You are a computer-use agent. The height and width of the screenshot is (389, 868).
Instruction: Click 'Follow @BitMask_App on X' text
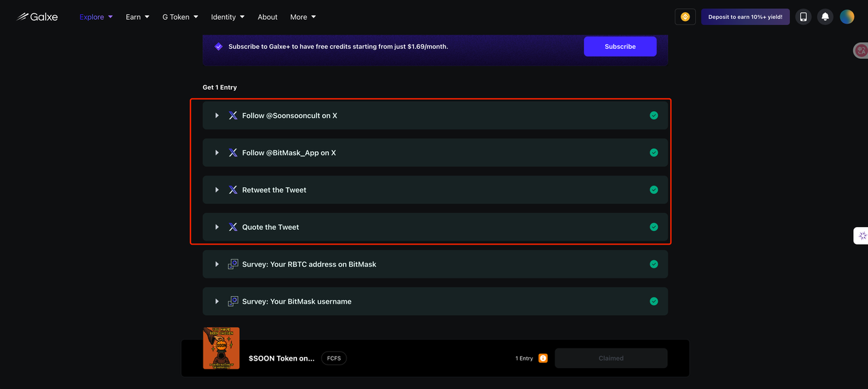tap(289, 153)
